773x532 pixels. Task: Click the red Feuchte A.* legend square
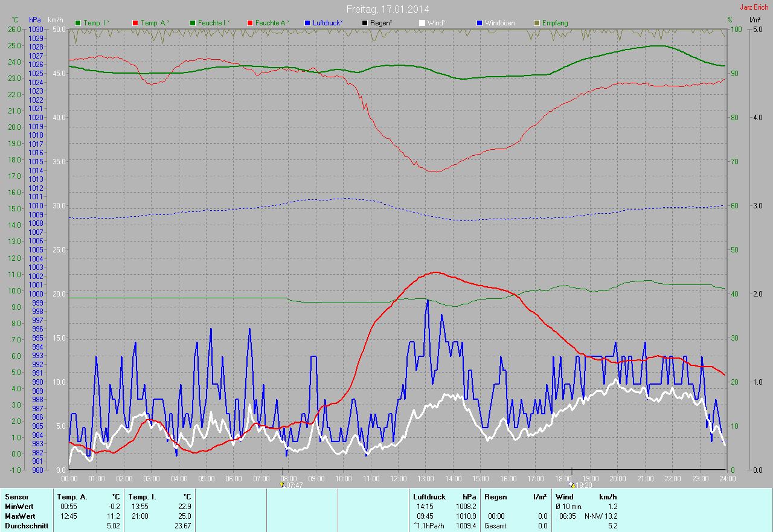click(250, 23)
